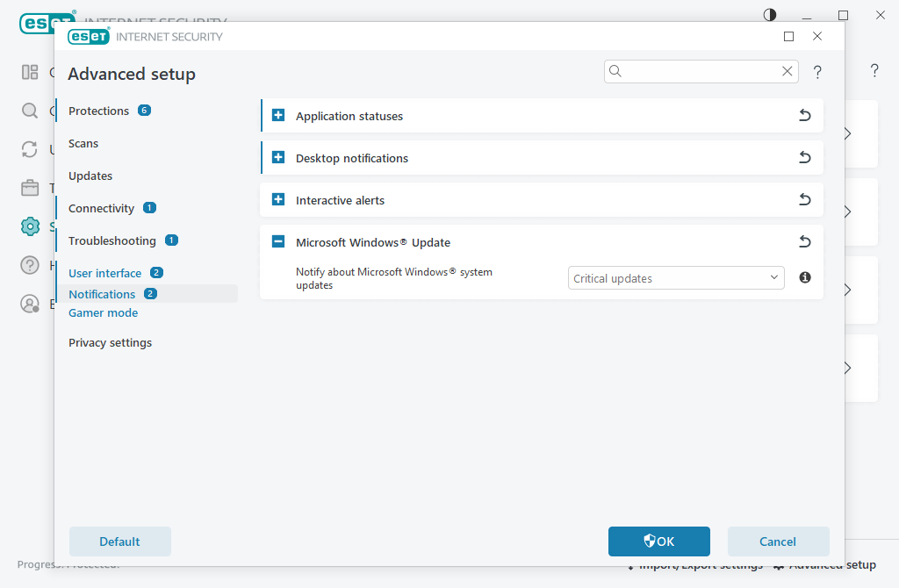
Task: Select Protections in the left menu
Action: click(98, 111)
